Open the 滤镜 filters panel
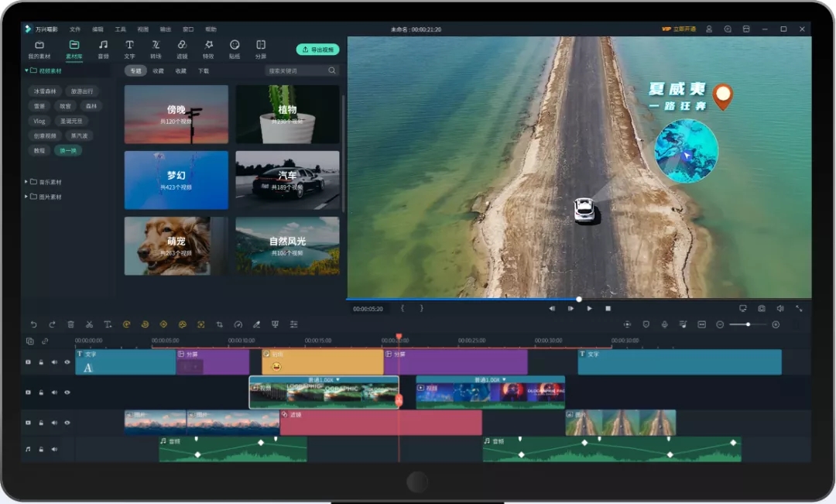 182,49
